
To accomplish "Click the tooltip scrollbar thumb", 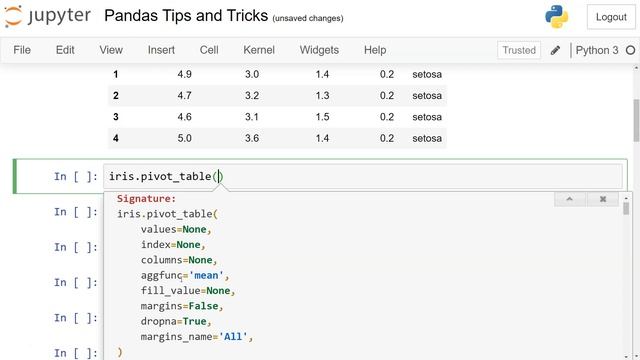I will click(626, 209).
